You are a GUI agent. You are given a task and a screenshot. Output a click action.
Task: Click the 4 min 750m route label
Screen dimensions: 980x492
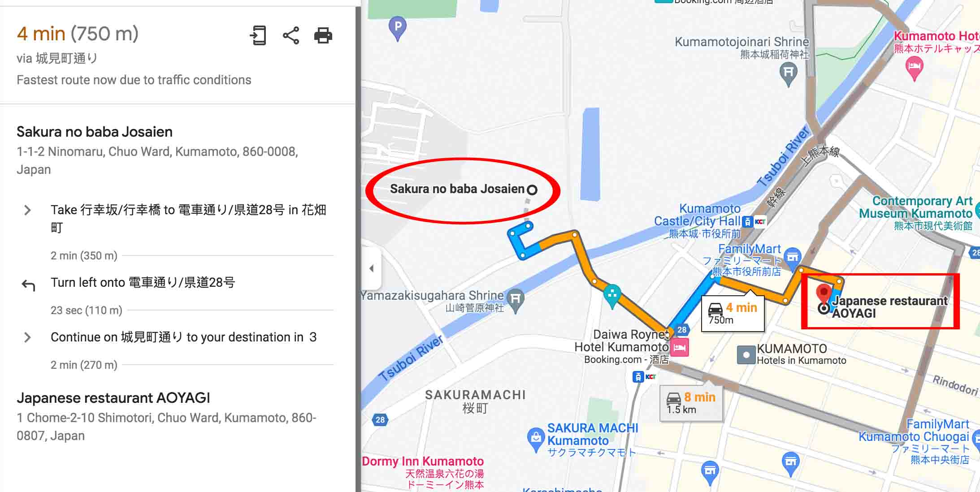click(733, 313)
